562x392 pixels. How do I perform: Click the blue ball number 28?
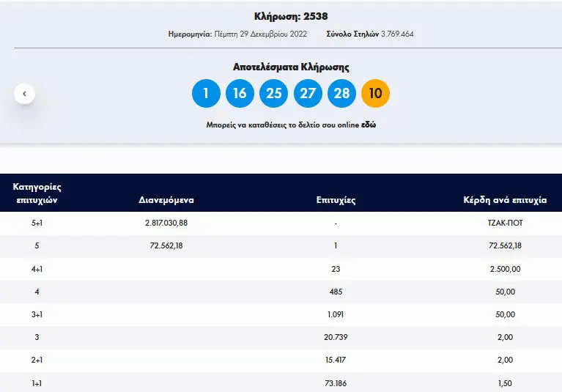tap(341, 94)
